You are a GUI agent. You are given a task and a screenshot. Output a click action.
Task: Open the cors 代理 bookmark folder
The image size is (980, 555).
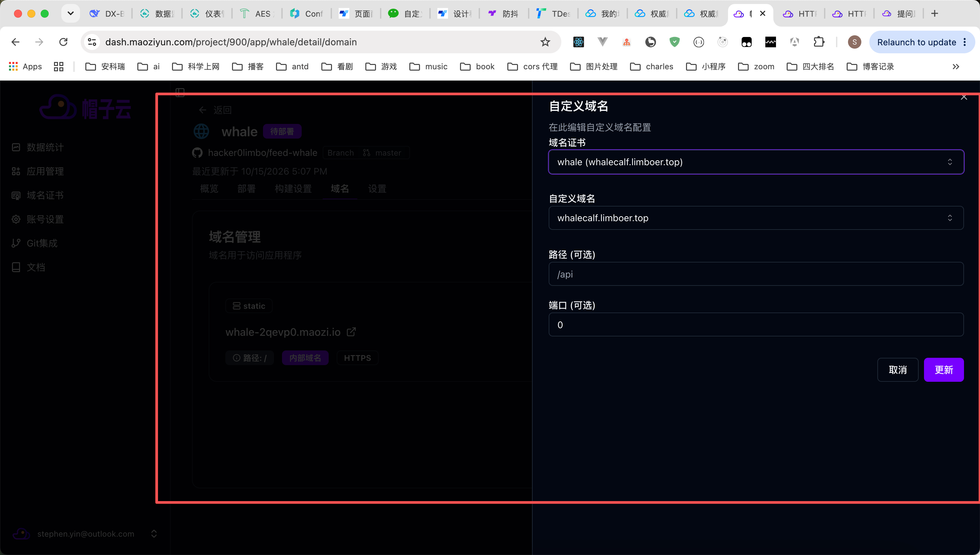pyautogui.click(x=532, y=67)
